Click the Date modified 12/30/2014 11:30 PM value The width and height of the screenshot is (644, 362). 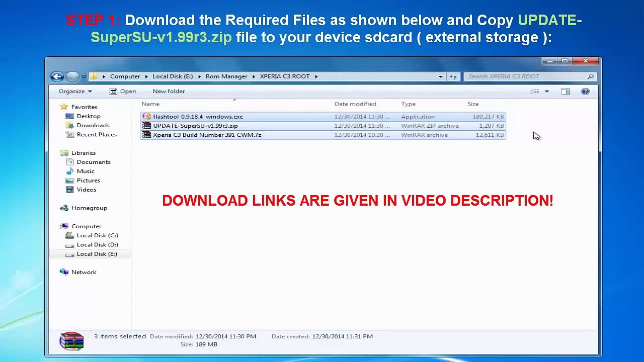(225, 336)
